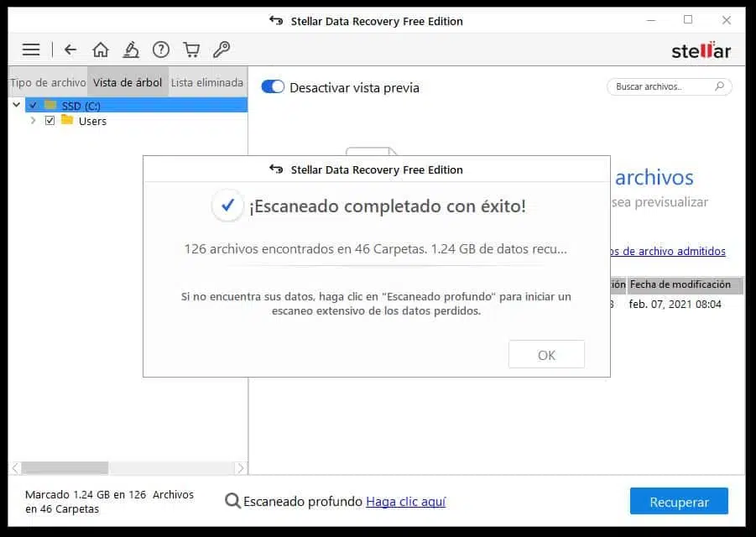756x537 pixels.
Task: Click the dialog's blue success checkmark icon
Action: point(227,206)
